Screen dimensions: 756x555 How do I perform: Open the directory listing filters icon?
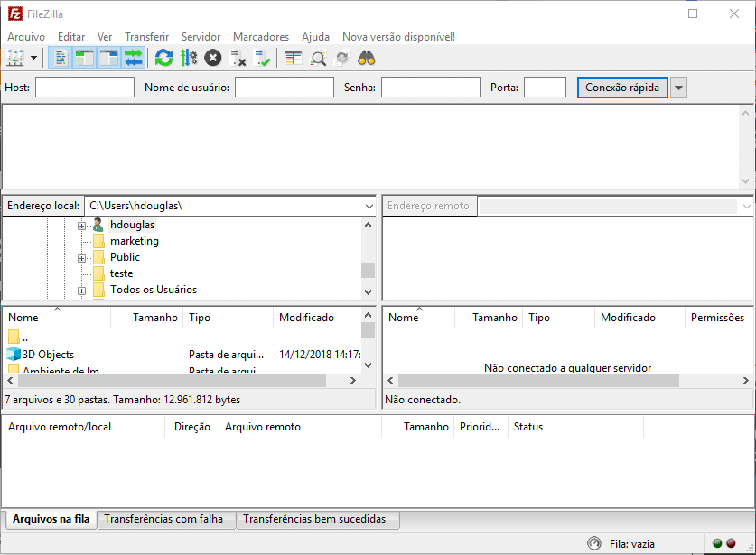click(x=294, y=59)
